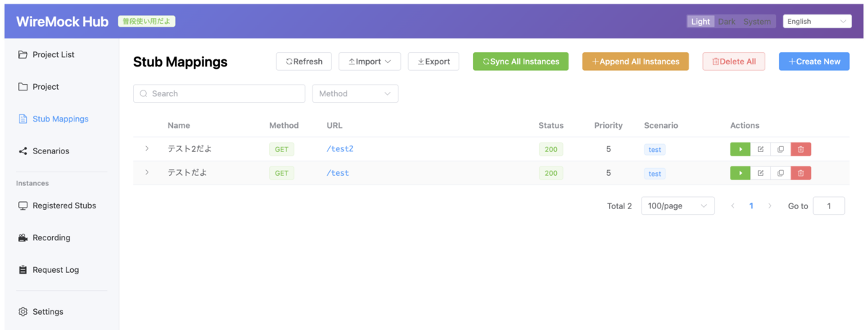Click the URL column header
Image resolution: width=868 pixels, height=330 pixels.
pos(335,125)
